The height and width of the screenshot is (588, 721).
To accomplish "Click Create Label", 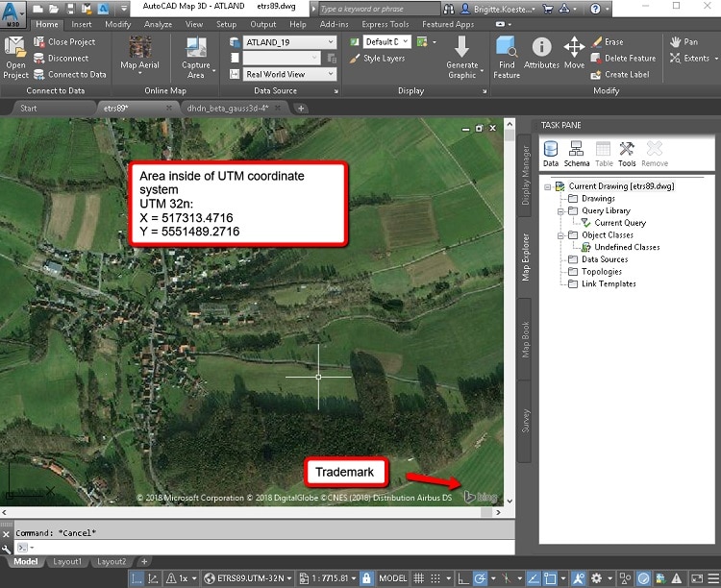I will [x=620, y=75].
